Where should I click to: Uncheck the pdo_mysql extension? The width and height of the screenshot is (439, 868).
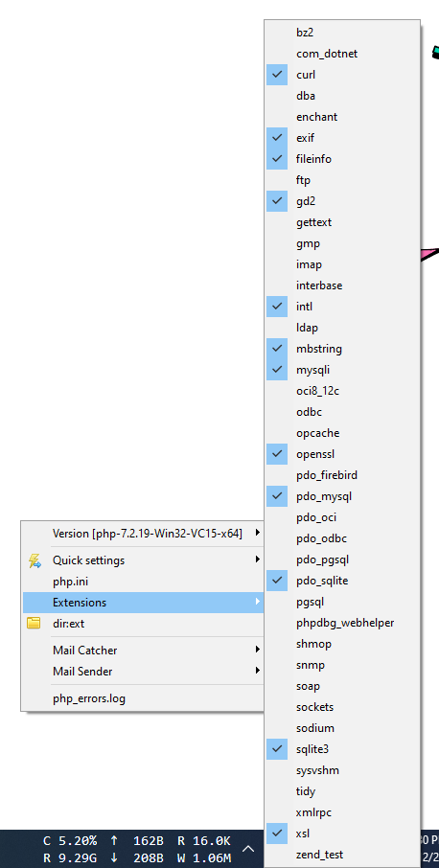click(x=342, y=496)
